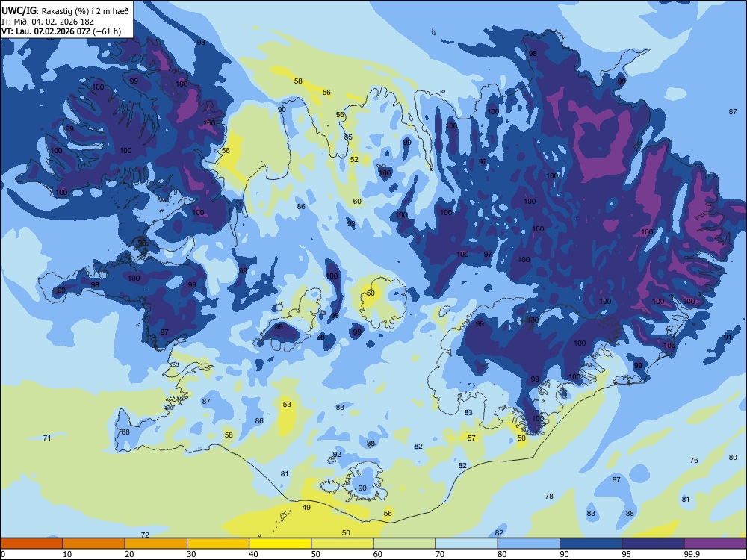Viewport: 747px width, 560px height.
Task: Click the 70–80 pale blue legend swatch
Action: pos(466,544)
